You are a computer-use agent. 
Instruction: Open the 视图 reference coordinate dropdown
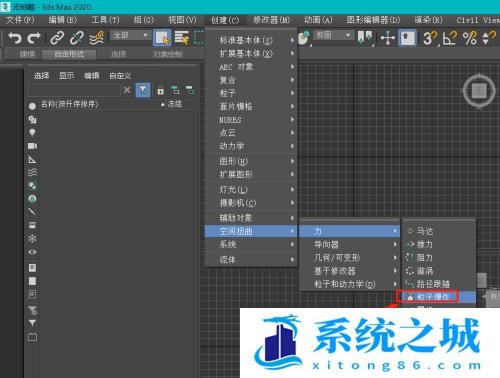(x=333, y=35)
